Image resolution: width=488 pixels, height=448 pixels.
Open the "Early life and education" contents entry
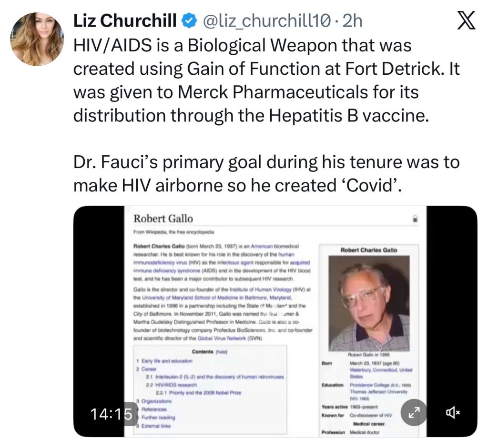coord(162,360)
